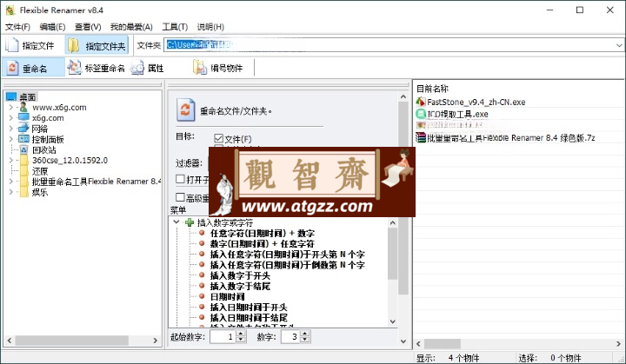The width and height of the screenshot is (626, 364).
Task: Click the FastStone_v9.4 file icon
Action: (x=421, y=102)
